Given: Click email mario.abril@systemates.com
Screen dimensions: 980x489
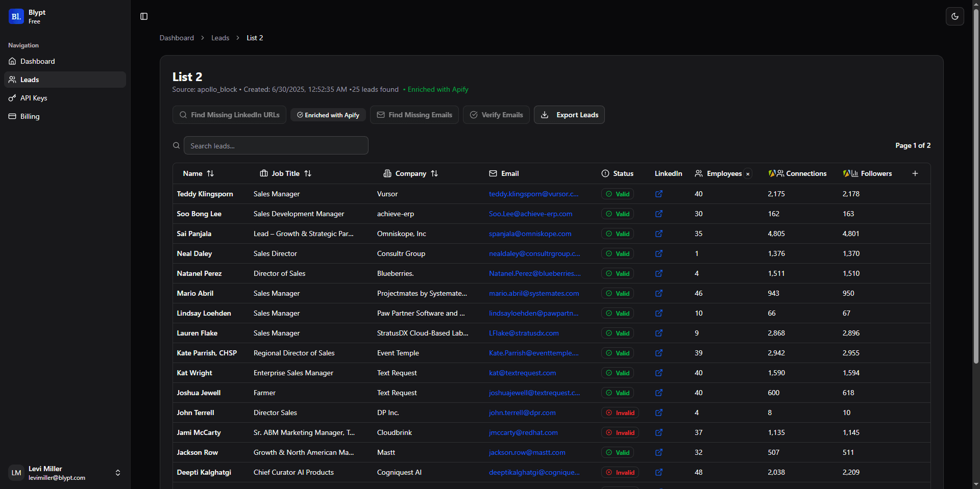Looking at the screenshot, I should (534, 293).
